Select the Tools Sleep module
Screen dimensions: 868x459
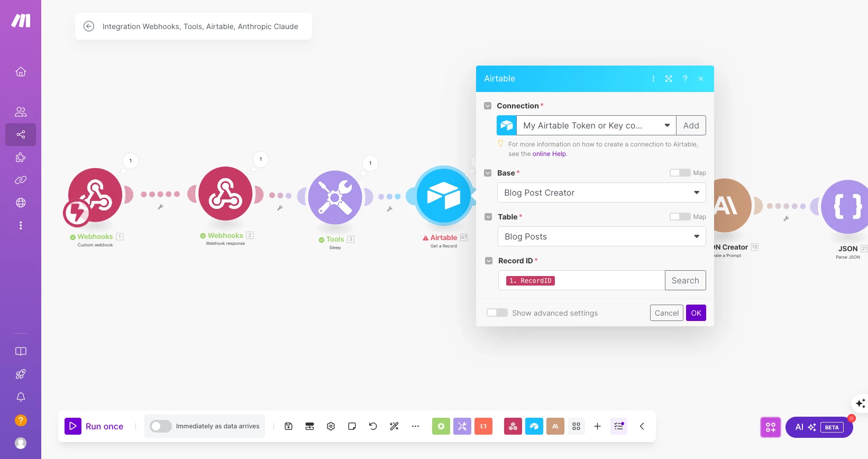335,197
